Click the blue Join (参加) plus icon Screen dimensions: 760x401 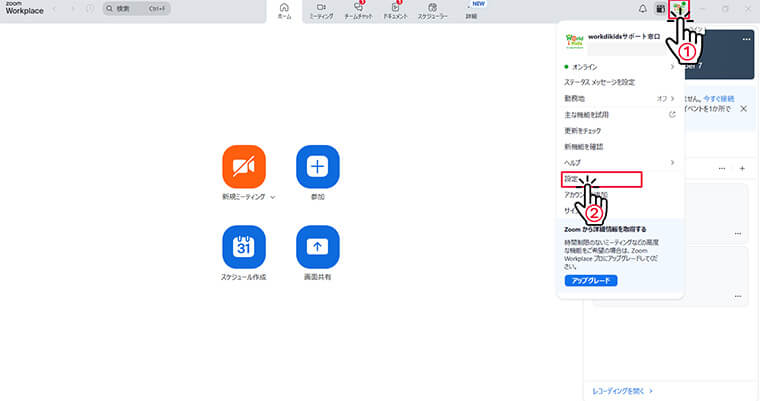[317, 166]
